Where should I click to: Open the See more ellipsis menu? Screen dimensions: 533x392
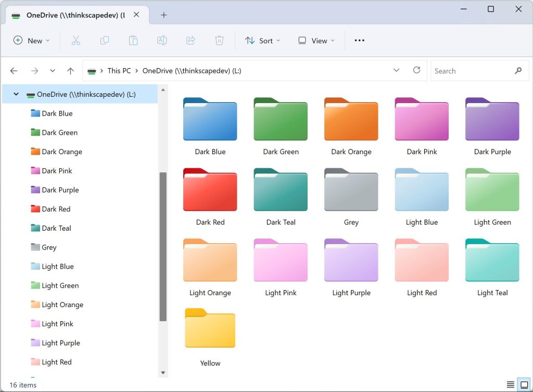click(x=359, y=41)
